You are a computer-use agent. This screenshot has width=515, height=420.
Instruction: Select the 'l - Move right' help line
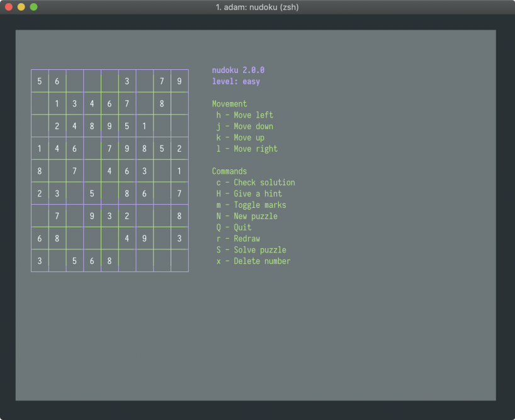tap(247, 149)
